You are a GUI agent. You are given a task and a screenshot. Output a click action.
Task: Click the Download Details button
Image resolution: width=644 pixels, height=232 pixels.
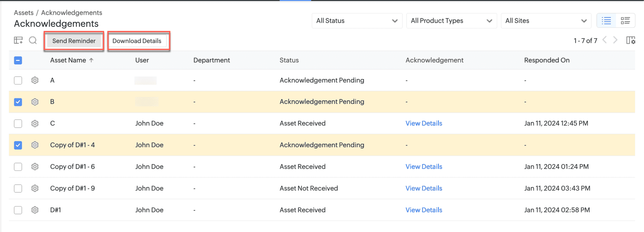(x=137, y=41)
